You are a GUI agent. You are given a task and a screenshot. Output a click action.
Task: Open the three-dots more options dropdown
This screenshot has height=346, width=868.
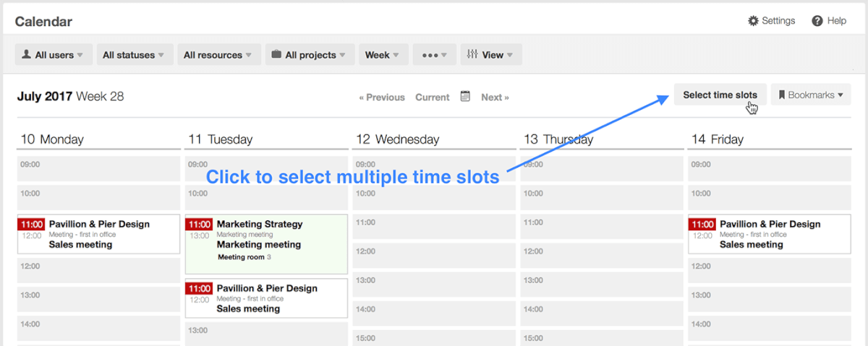pos(435,55)
